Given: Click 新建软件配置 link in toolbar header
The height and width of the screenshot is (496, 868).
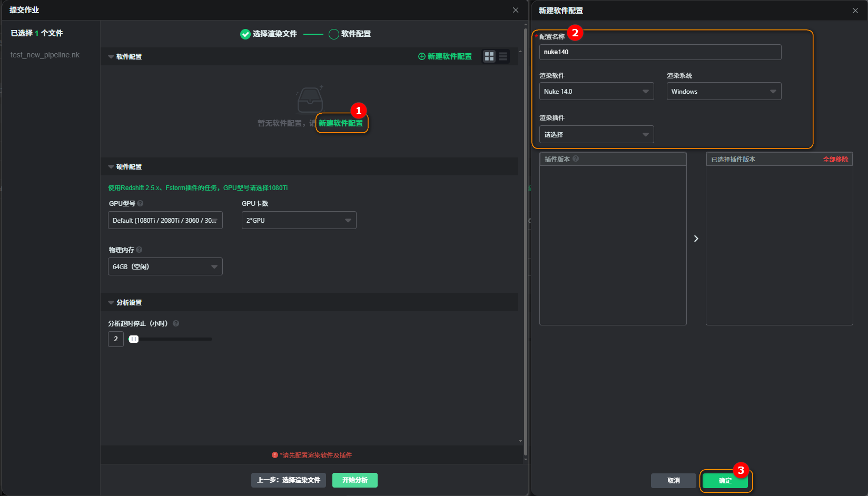Looking at the screenshot, I should (445, 56).
